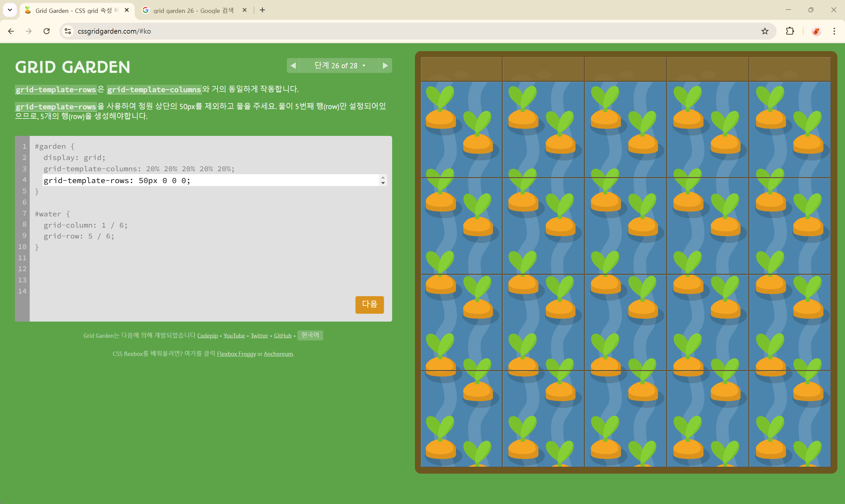The image size is (845, 504).
Task: Click the browser profile avatar
Action: click(816, 31)
